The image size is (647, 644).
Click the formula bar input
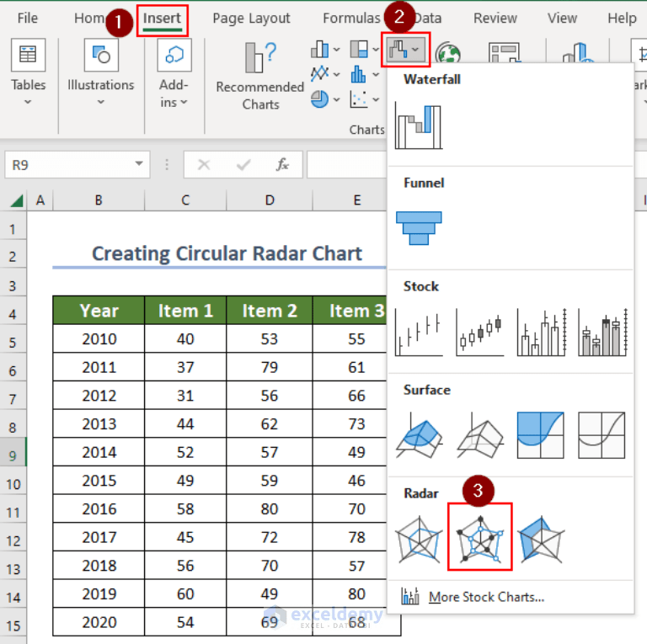(x=346, y=164)
